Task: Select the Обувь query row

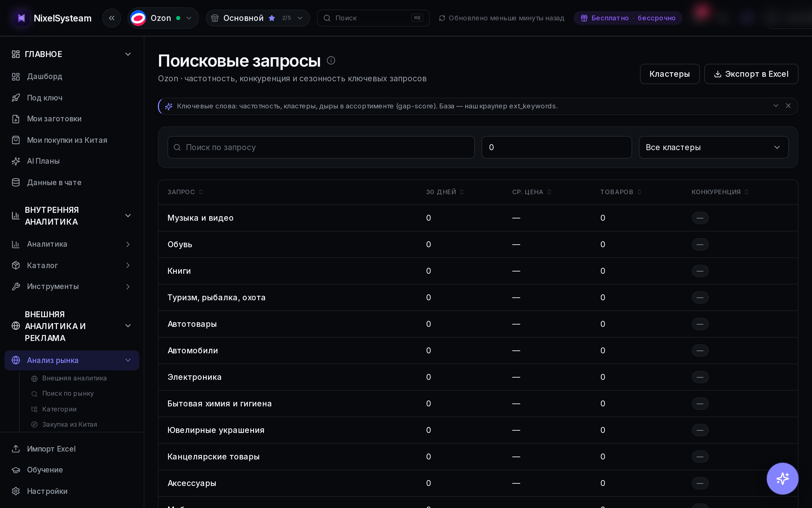Action: (x=478, y=245)
